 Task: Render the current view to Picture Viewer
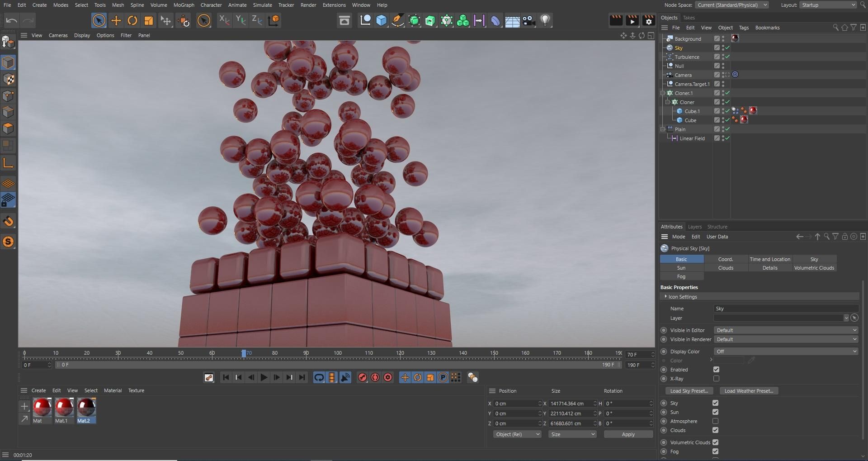pos(632,20)
